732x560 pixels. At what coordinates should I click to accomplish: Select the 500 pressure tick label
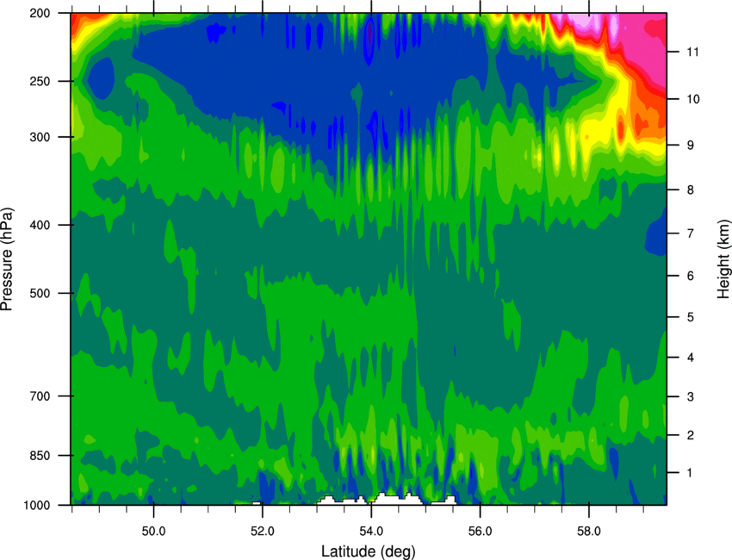pyautogui.click(x=40, y=293)
